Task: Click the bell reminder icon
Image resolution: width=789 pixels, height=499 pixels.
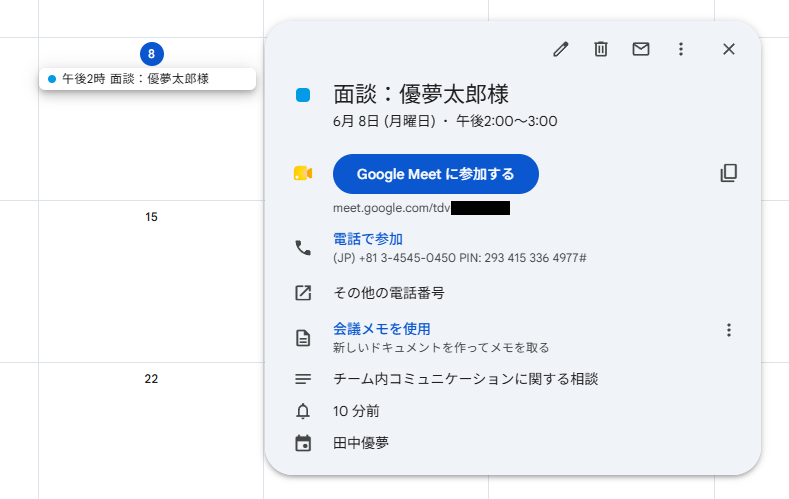Action: pyautogui.click(x=303, y=411)
